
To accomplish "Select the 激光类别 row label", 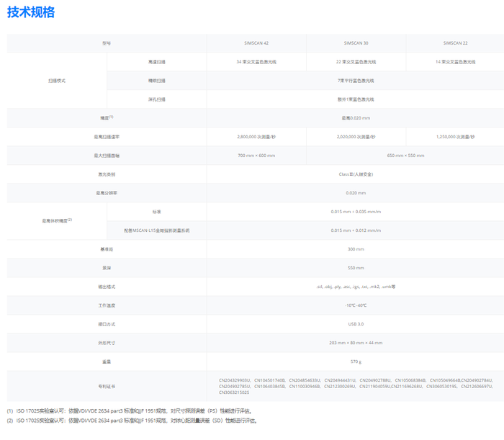I will click(107, 174).
